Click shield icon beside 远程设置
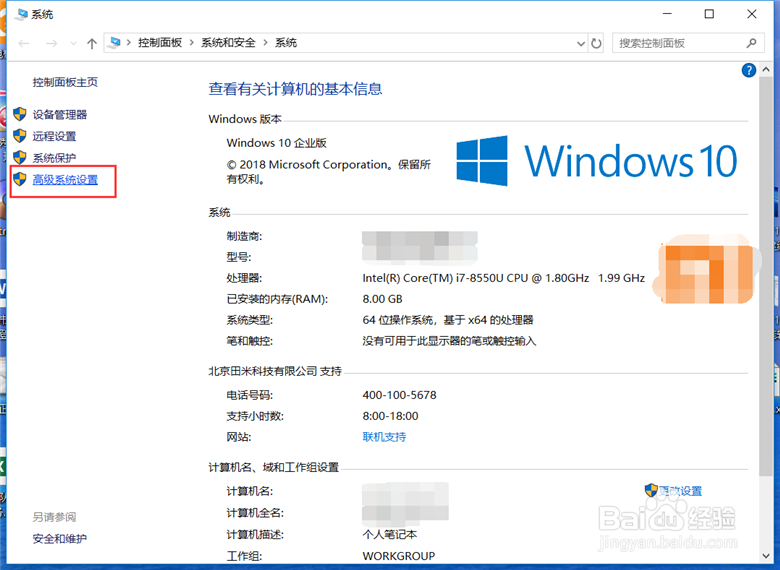This screenshot has height=570, width=780. click(19, 136)
